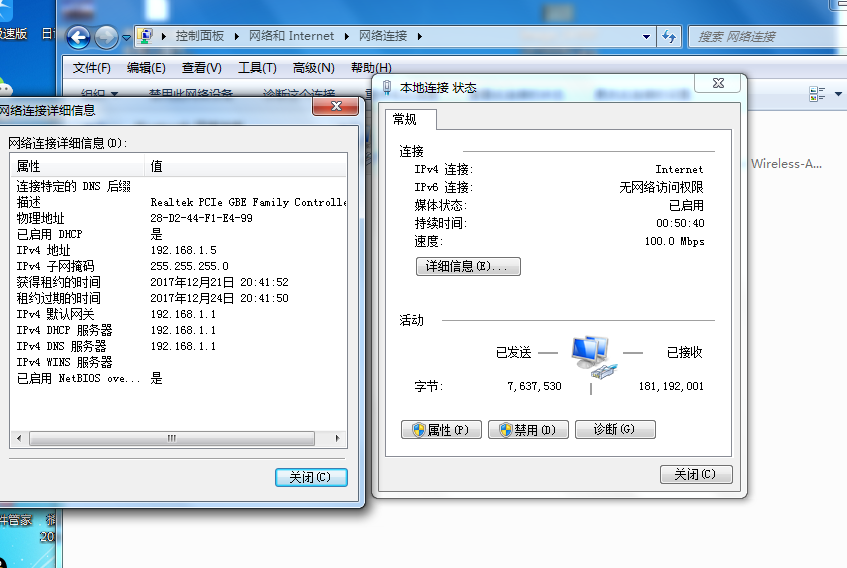Screen dimensions: 847x568
Task: Select value 255.255.255.0
Action: point(190,266)
